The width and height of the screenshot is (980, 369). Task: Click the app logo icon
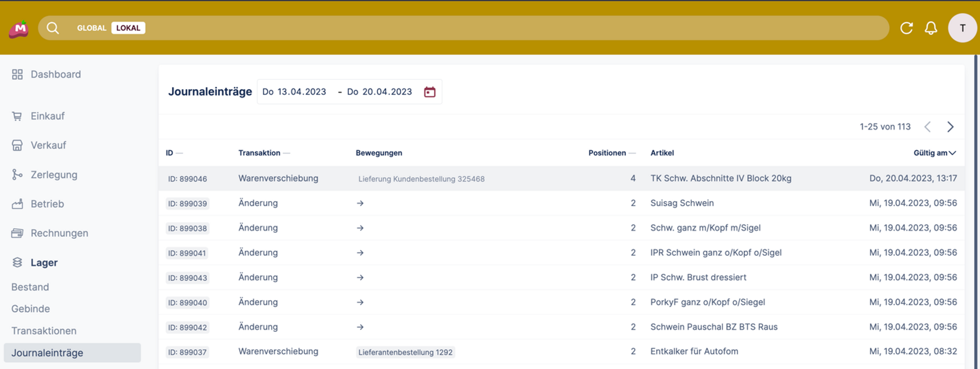point(19,29)
